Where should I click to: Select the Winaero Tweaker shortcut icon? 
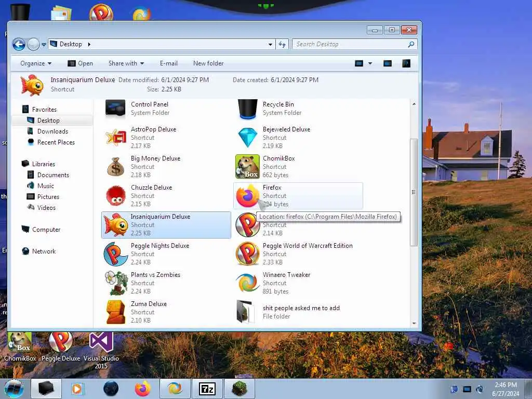point(247,283)
